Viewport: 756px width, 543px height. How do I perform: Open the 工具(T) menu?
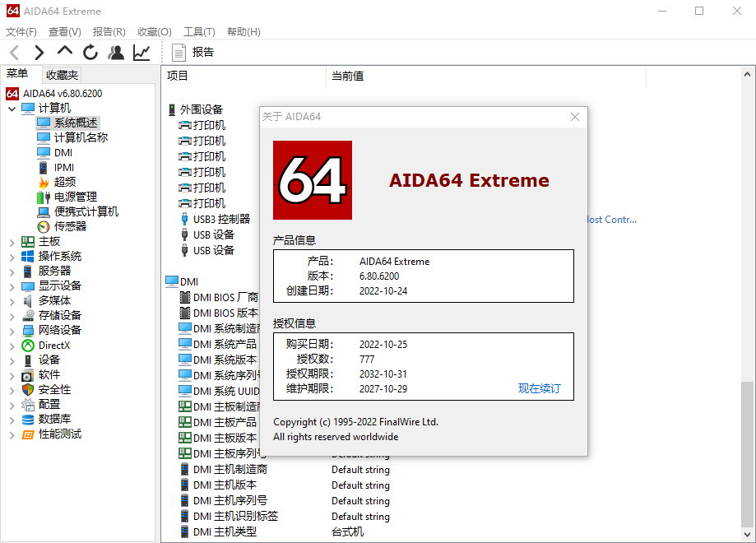pos(199,32)
